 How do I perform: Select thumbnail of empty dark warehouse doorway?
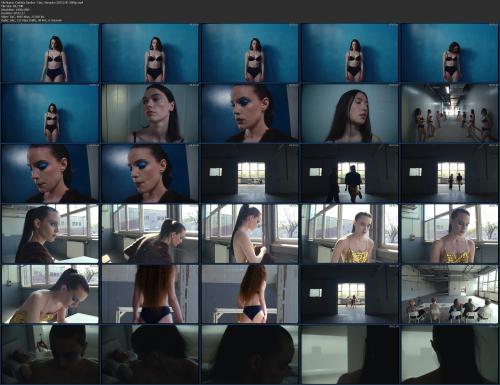250,173
